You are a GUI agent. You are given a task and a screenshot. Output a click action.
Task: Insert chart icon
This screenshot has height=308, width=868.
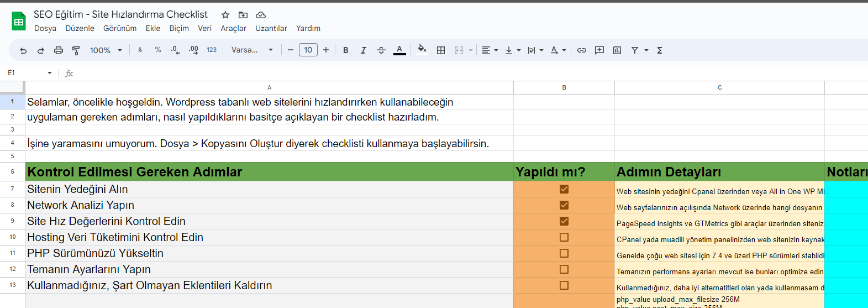click(617, 50)
